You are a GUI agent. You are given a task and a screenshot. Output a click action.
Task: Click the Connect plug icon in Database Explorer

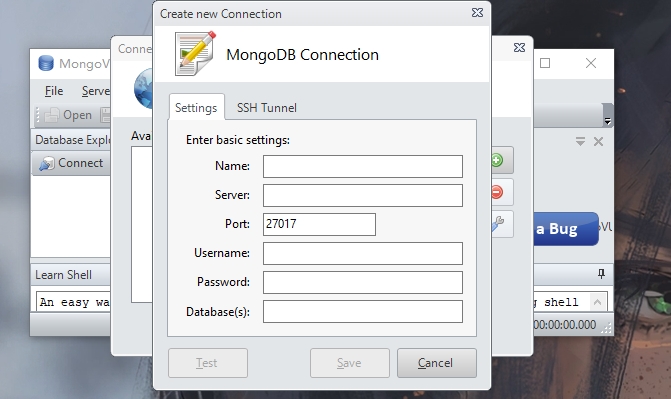click(47, 164)
